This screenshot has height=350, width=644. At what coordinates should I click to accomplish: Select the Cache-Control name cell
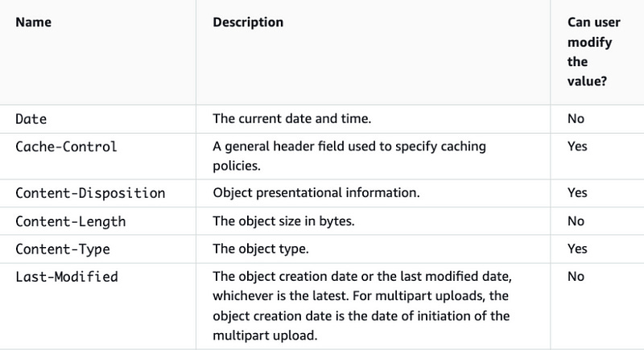click(66, 147)
